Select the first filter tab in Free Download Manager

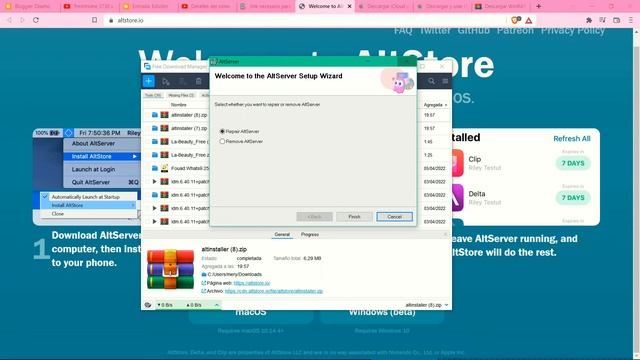tap(153, 95)
